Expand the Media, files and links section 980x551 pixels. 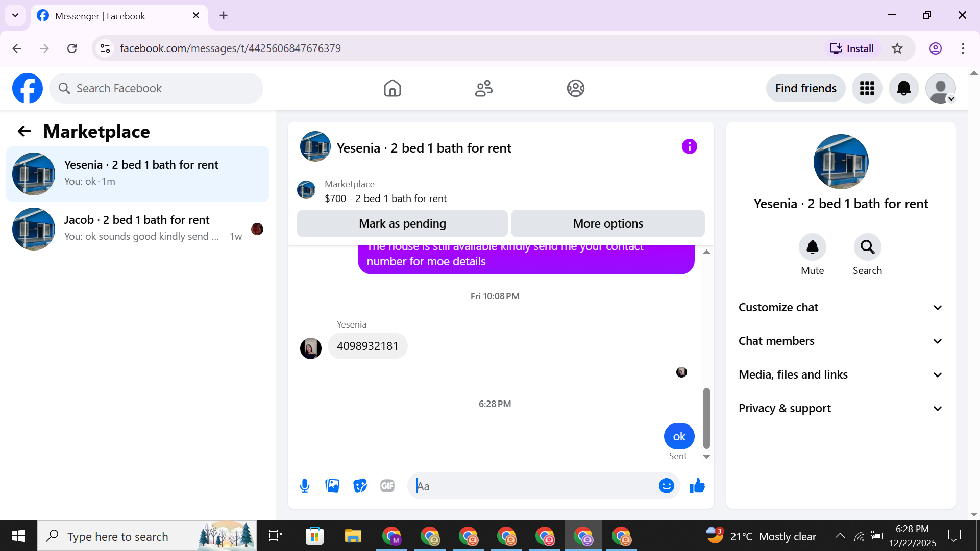pyautogui.click(x=840, y=374)
